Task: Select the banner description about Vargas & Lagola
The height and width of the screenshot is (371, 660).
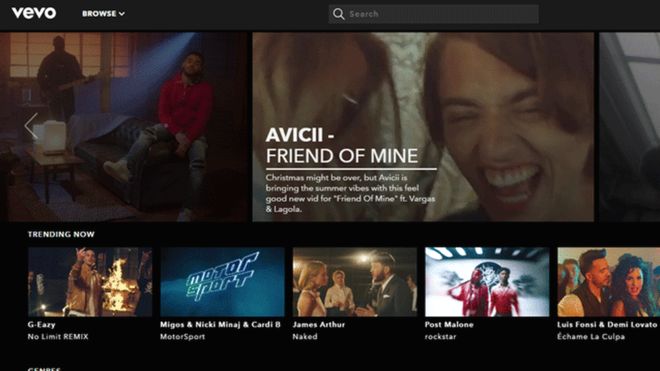Action: click(350, 193)
